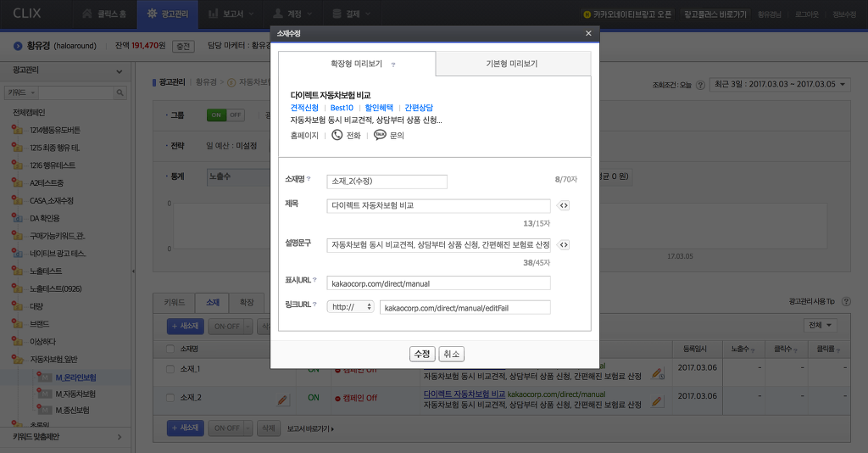Image resolution: width=868 pixels, height=453 pixels.
Task: Check the 소재_2 row checkbox
Action: [x=170, y=398]
